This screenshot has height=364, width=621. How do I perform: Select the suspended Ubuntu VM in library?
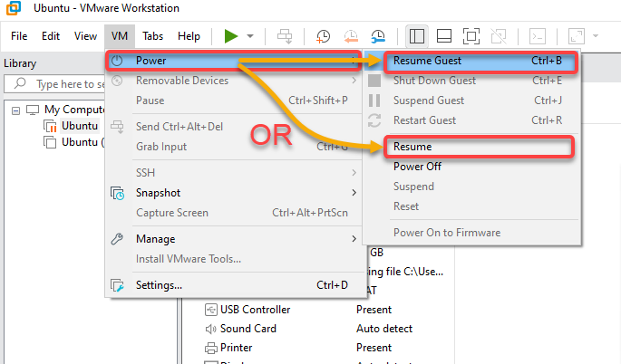point(80,126)
